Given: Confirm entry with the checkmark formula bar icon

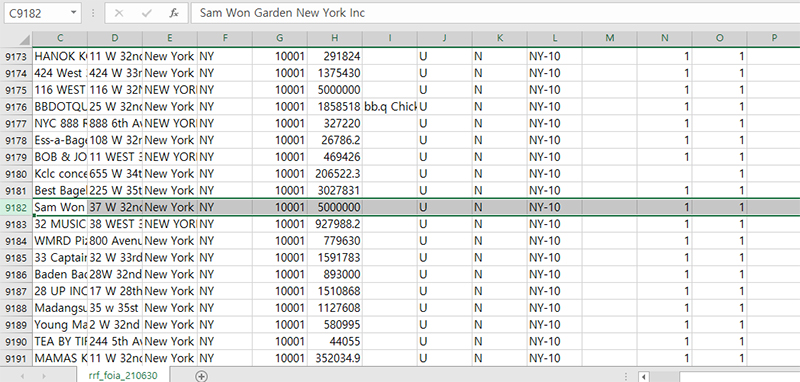Looking at the screenshot, I should click(x=146, y=13).
